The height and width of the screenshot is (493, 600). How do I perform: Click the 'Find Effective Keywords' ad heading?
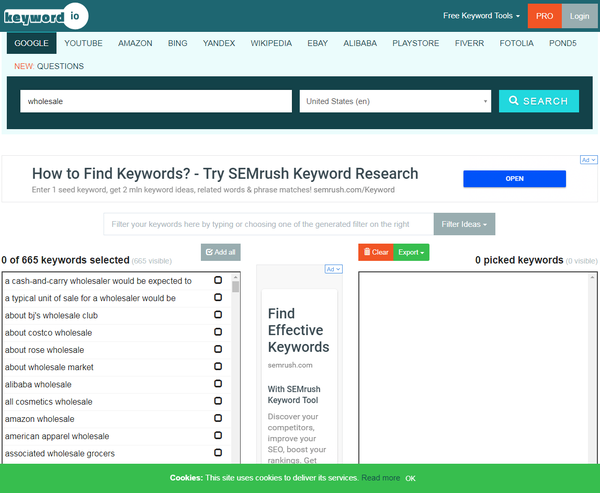click(x=298, y=330)
